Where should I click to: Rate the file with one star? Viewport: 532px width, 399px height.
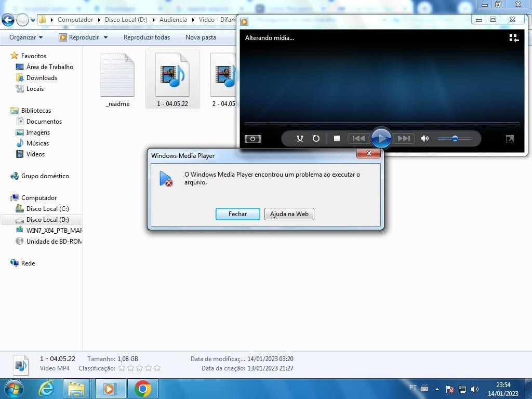(x=122, y=368)
